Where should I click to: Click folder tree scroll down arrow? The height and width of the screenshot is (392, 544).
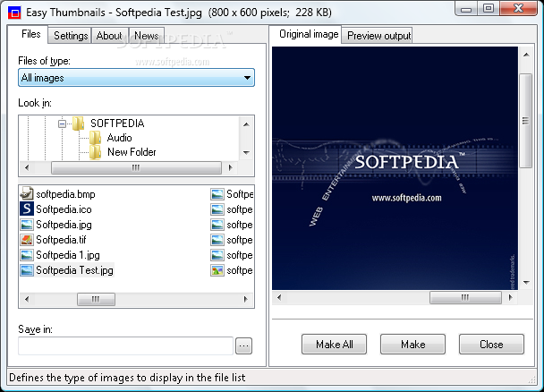coord(246,153)
